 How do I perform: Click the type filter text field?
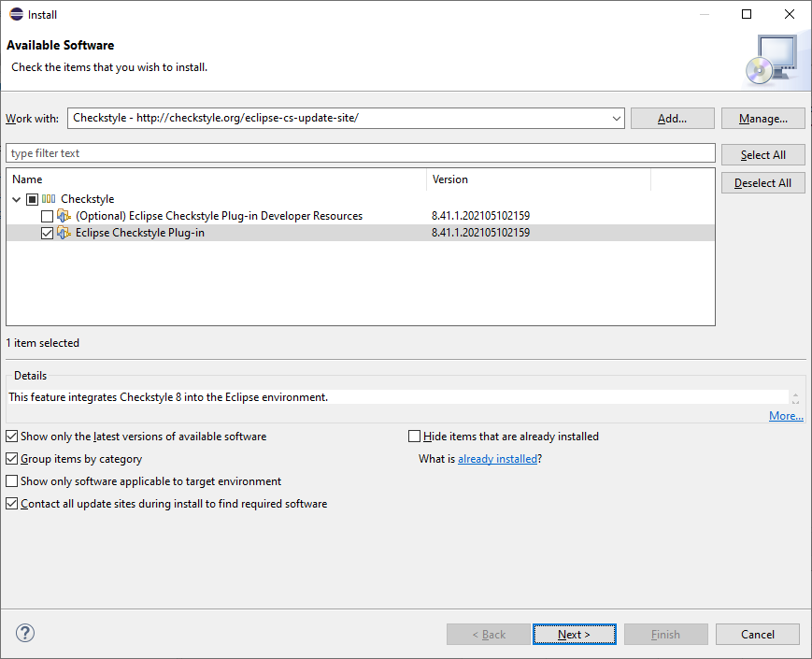click(x=360, y=153)
